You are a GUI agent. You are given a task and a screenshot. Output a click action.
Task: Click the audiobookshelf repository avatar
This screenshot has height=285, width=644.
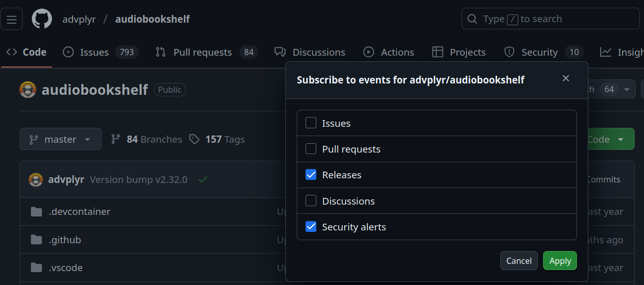pyautogui.click(x=28, y=90)
